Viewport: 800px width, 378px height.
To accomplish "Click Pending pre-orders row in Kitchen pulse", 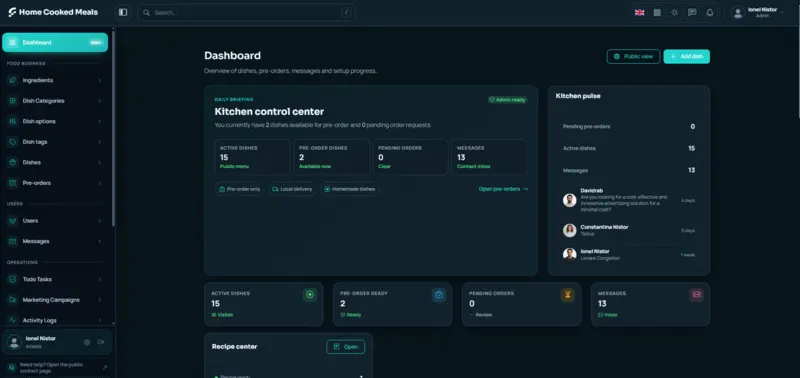I will (x=629, y=127).
